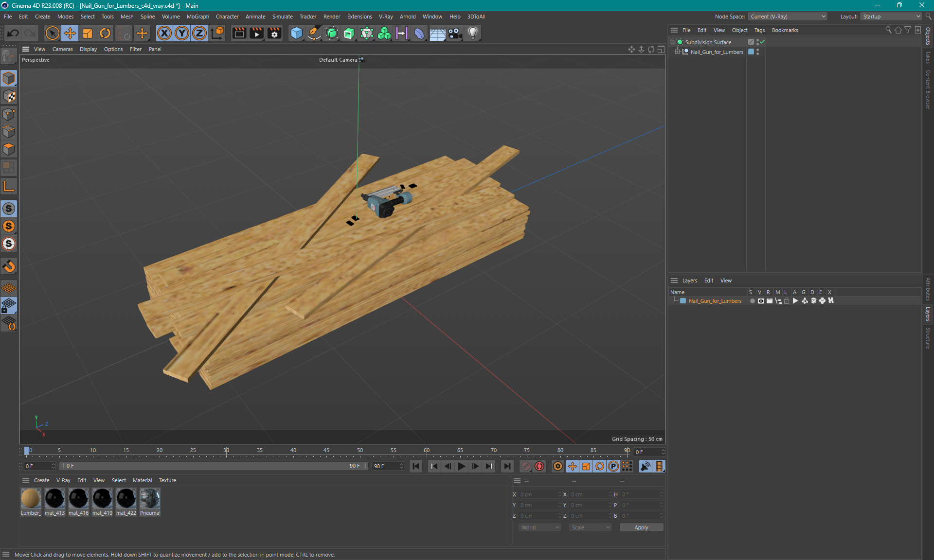Screen dimensions: 934x560
Task: Add a Camera object
Action: coord(455,33)
